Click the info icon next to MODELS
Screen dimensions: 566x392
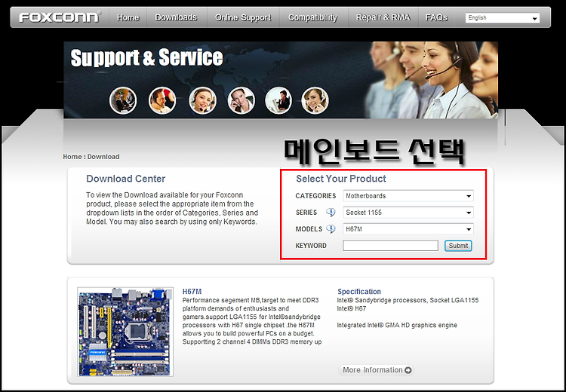[331, 228]
